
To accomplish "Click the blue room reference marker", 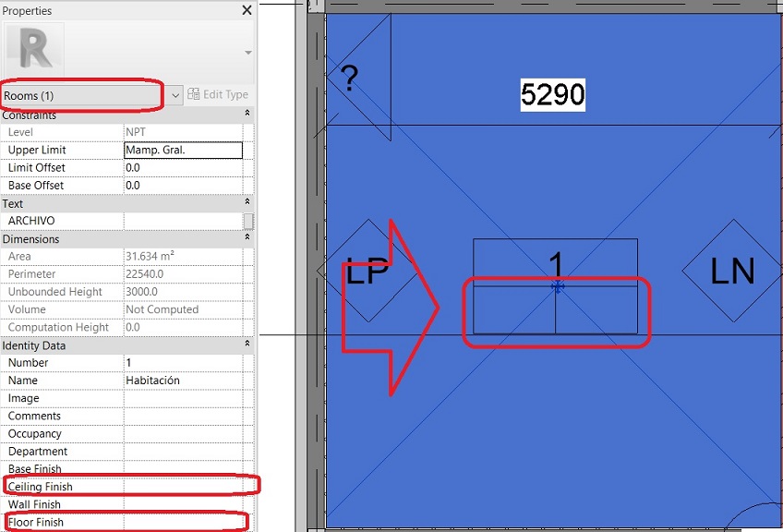I will coord(557,287).
